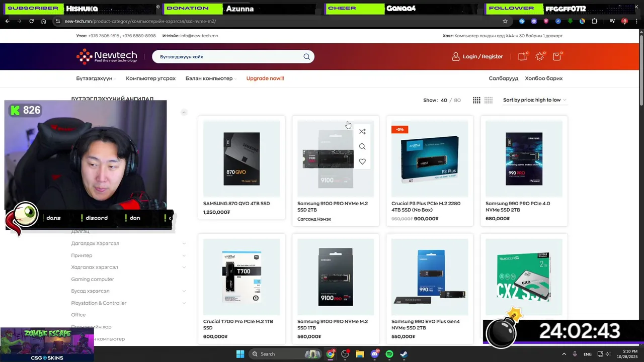
Task: Collapse the top sidebar category chevron
Action: click(x=184, y=112)
